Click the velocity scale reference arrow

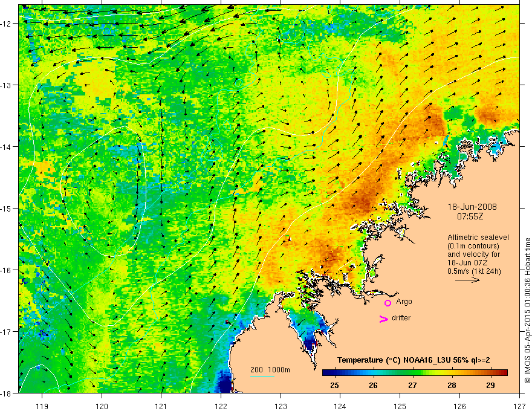(467, 280)
